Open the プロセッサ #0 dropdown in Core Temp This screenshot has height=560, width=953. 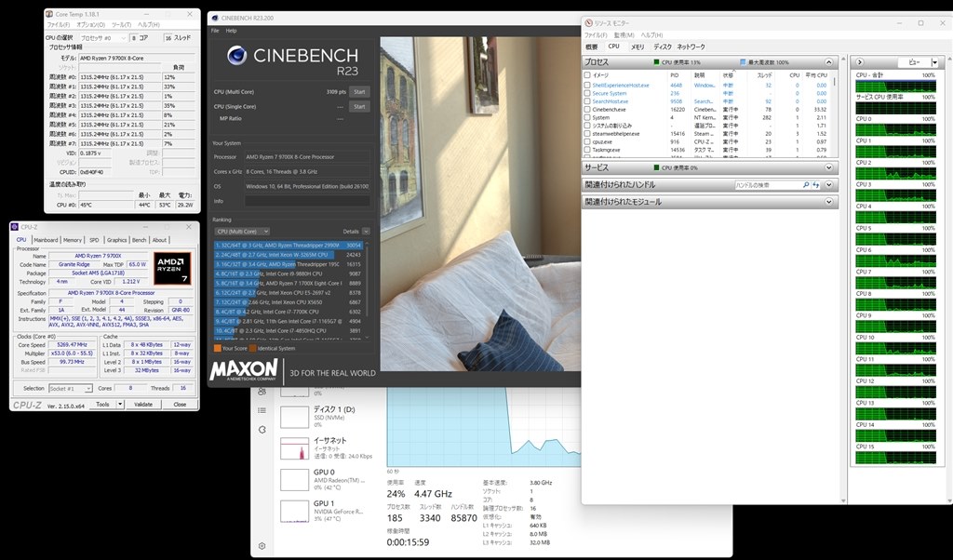[x=102, y=37]
